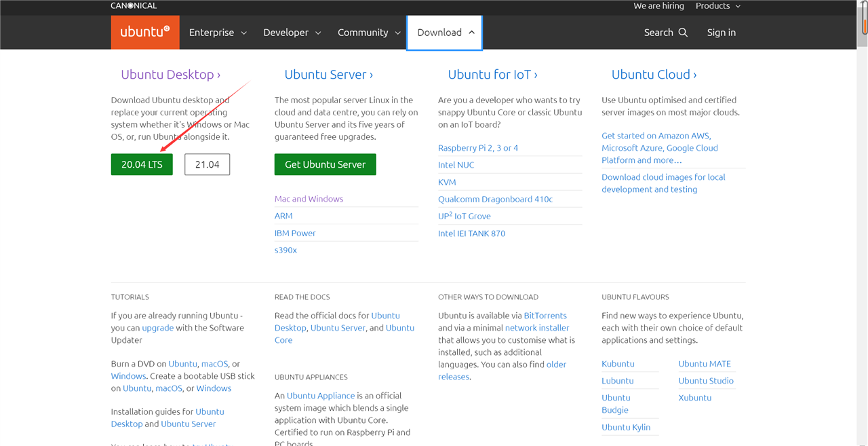This screenshot has width=868, height=446.
Task: Open official docs for Ubuntu Desktop
Action: pos(337,322)
